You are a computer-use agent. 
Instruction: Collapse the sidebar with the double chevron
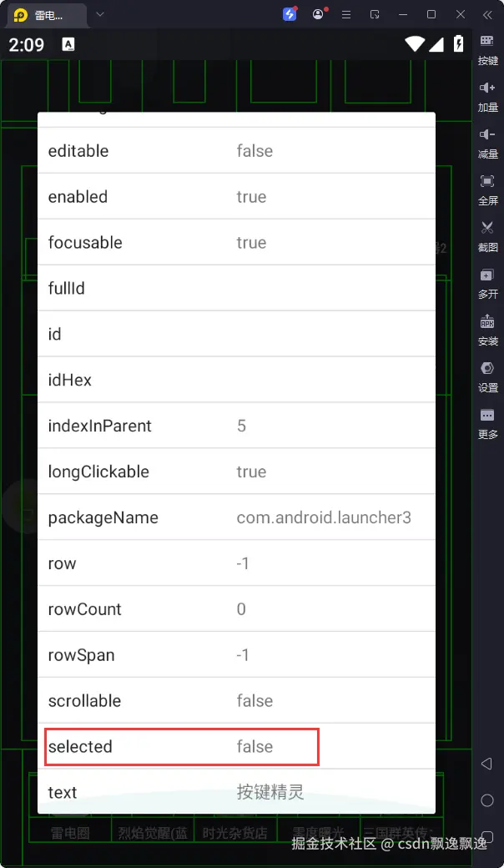487,14
